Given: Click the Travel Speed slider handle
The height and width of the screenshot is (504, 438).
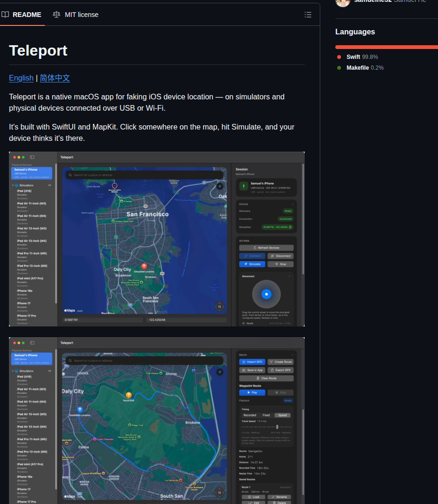Looking at the screenshot, I should coord(277,427).
